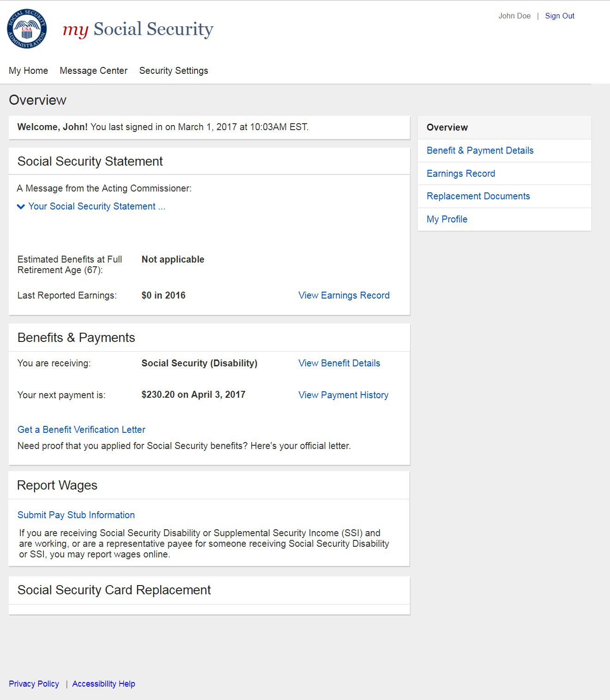Click the Social Security Administration seal logo

(27, 29)
